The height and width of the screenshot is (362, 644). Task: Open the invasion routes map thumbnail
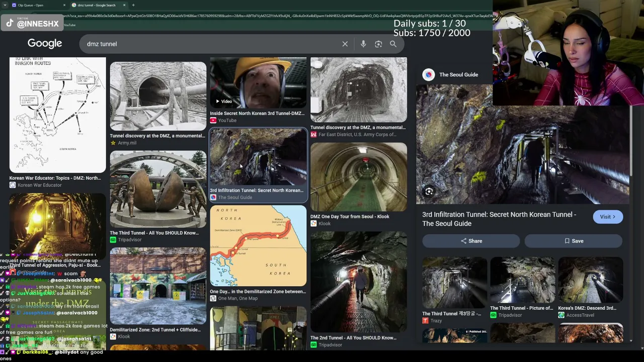tap(58, 115)
